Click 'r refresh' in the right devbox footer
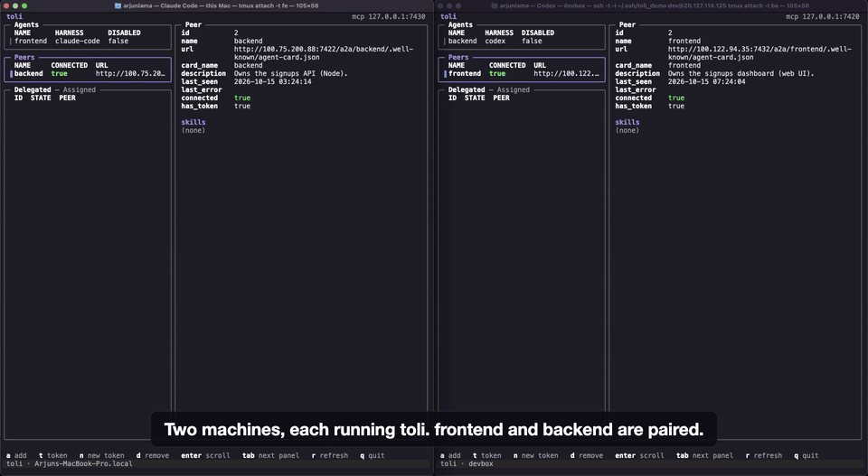The height and width of the screenshot is (476, 868). pos(764,455)
